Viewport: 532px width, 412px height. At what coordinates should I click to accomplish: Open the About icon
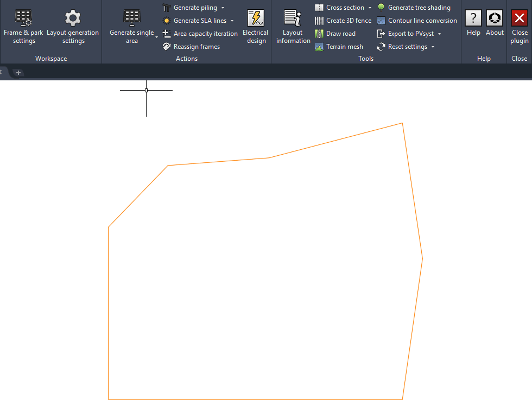pyautogui.click(x=495, y=18)
